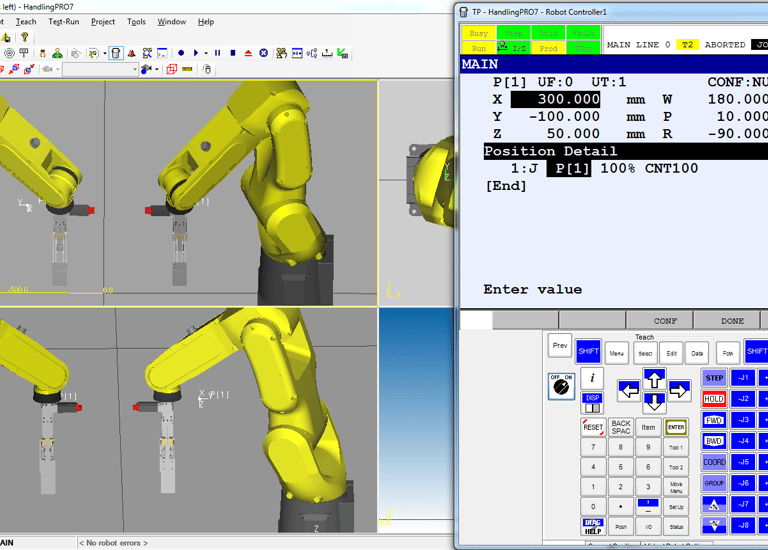Expand dropdown next to blue-dot view icon
768x550 pixels.
[x=157, y=69]
